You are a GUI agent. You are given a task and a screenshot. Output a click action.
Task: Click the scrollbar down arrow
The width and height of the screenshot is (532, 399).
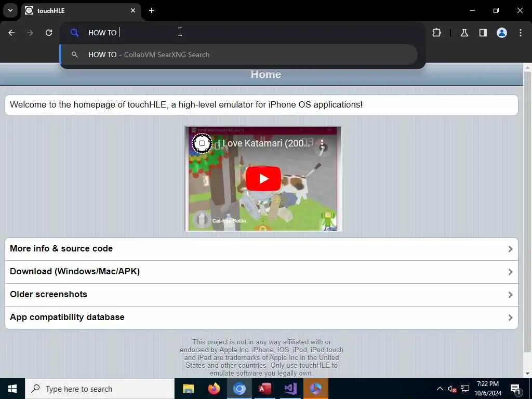527,374
